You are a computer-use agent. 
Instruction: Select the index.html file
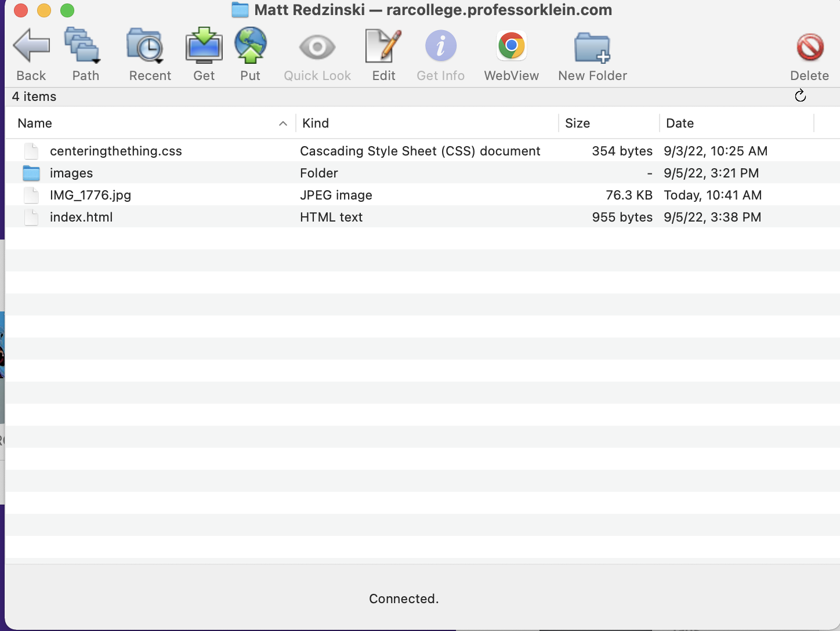click(x=81, y=217)
